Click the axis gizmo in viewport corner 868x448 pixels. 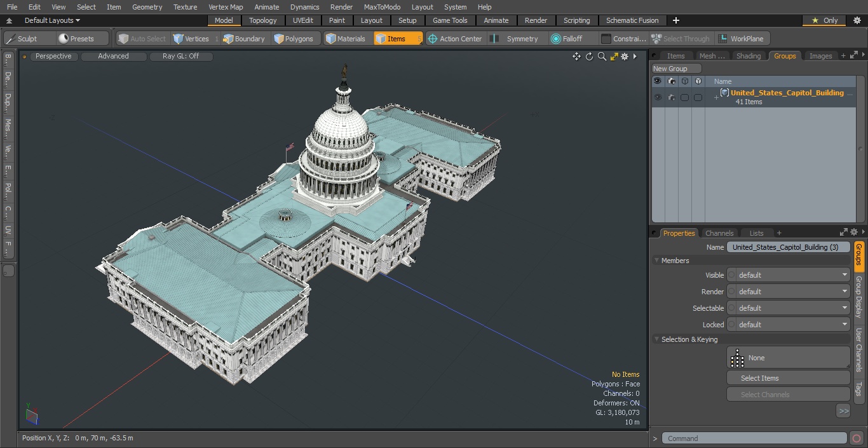coord(31,414)
